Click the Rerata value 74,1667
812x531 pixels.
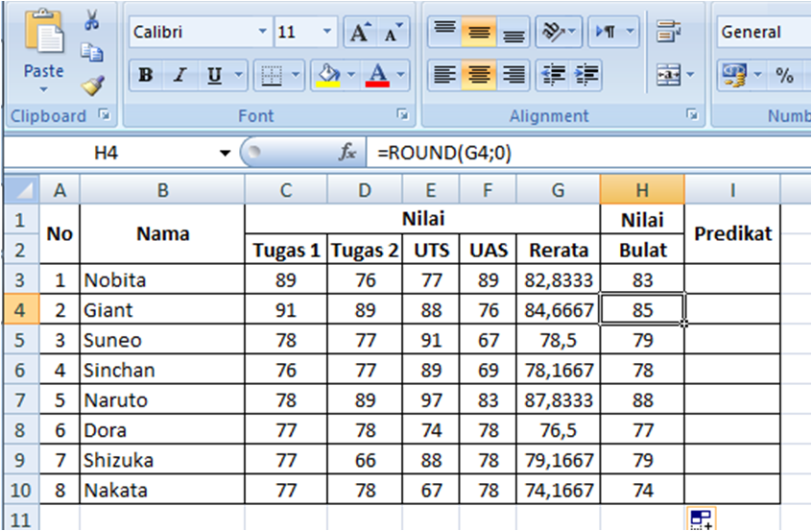[559, 490]
